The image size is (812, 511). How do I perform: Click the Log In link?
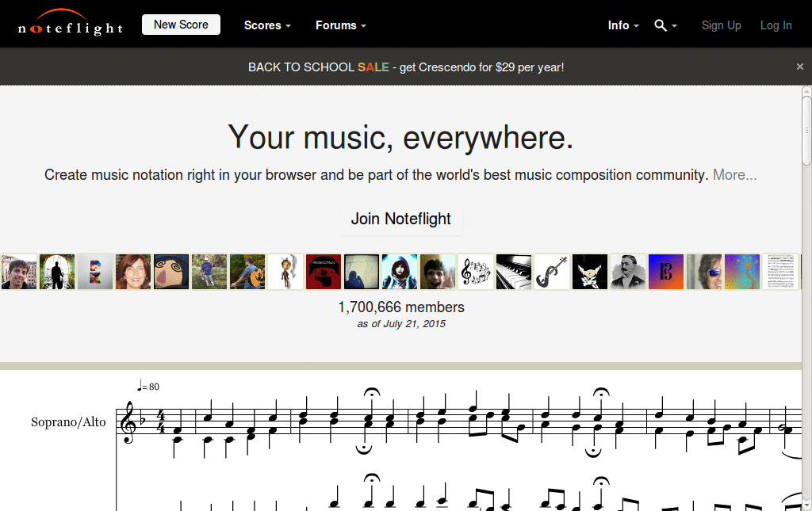click(776, 25)
